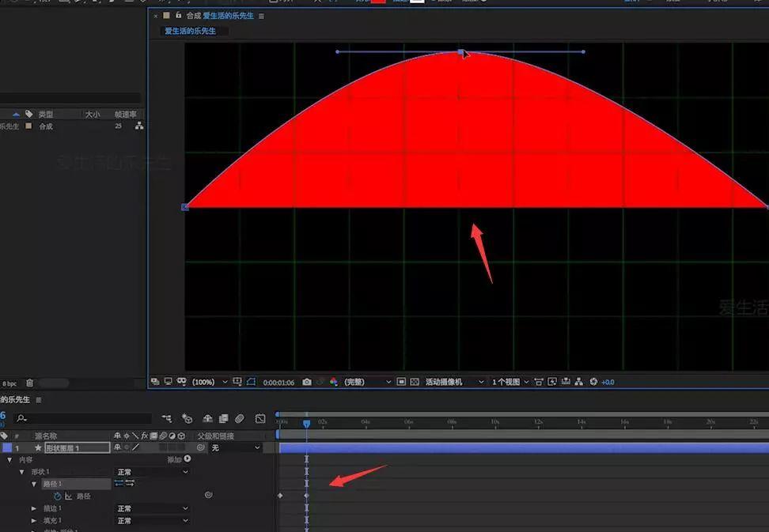Enable the Draft 3D icon in the timeline
This screenshot has height=532, width=769.
tap(187, 418)
